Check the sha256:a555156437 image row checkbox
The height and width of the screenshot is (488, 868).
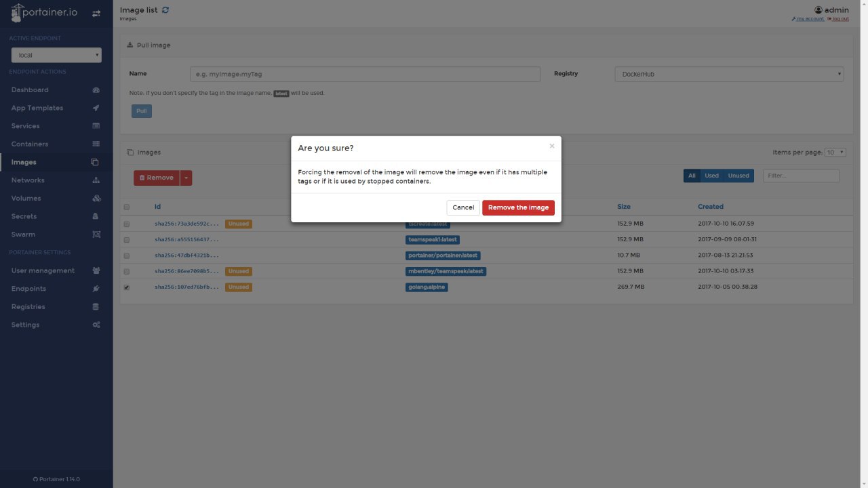click(x=126, y=240)
